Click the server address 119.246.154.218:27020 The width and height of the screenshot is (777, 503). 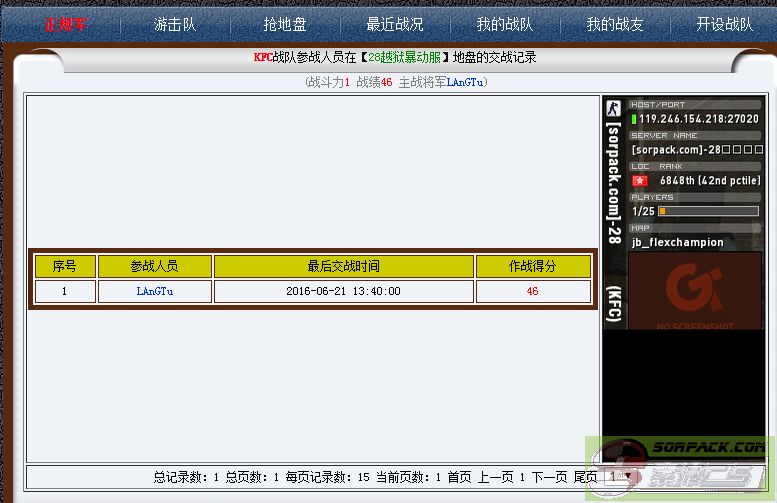click(699, 119)
